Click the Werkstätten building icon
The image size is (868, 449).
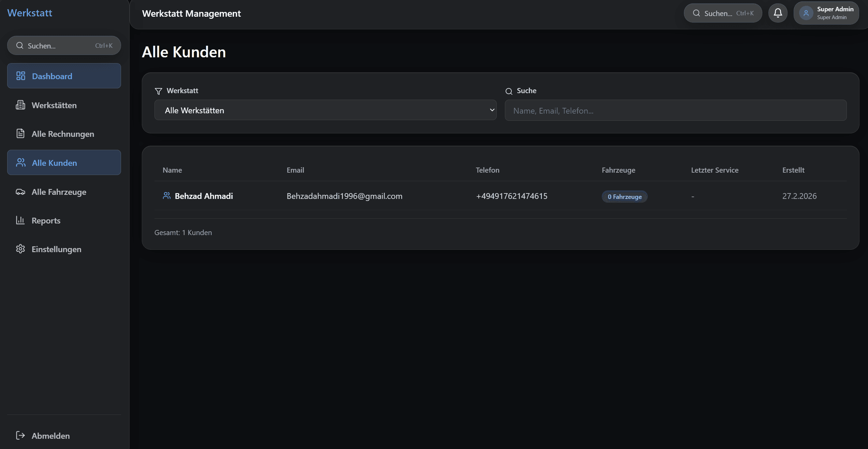pos(20,105)
